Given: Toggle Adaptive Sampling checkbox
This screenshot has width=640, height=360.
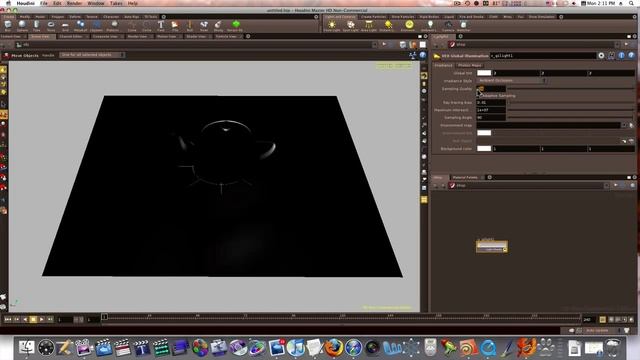Looking at the screenshot, I should pos(479,96).
